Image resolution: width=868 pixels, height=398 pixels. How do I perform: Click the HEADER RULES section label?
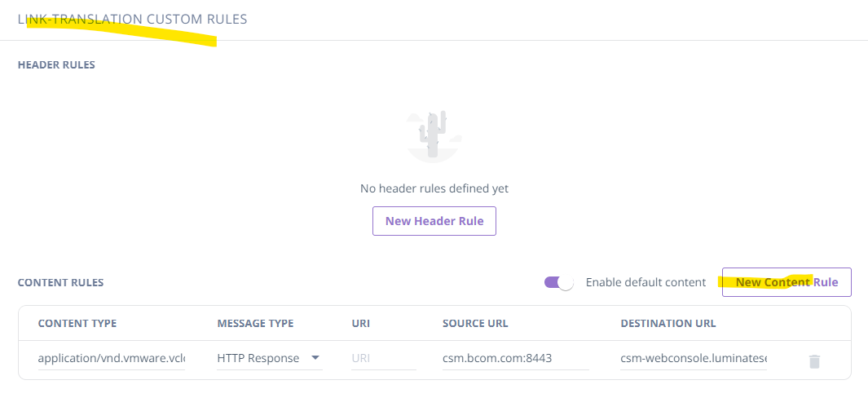pyautogui.click(x=56, y=64)
